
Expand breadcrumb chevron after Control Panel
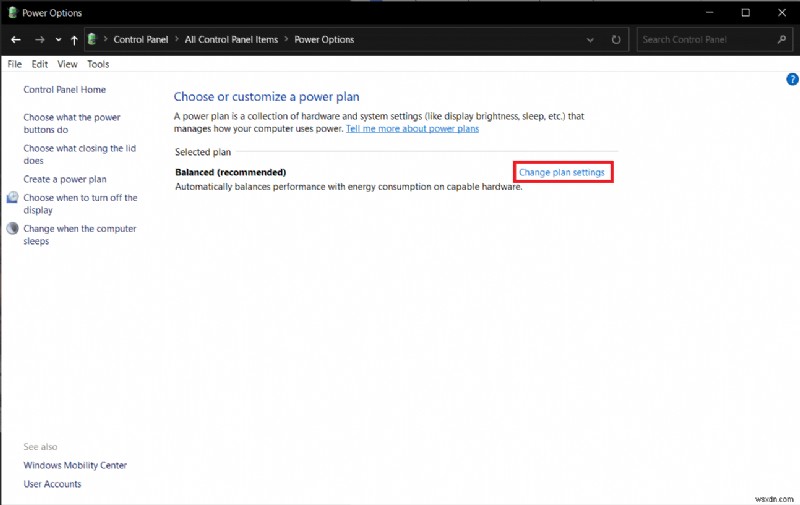point(177,39)
